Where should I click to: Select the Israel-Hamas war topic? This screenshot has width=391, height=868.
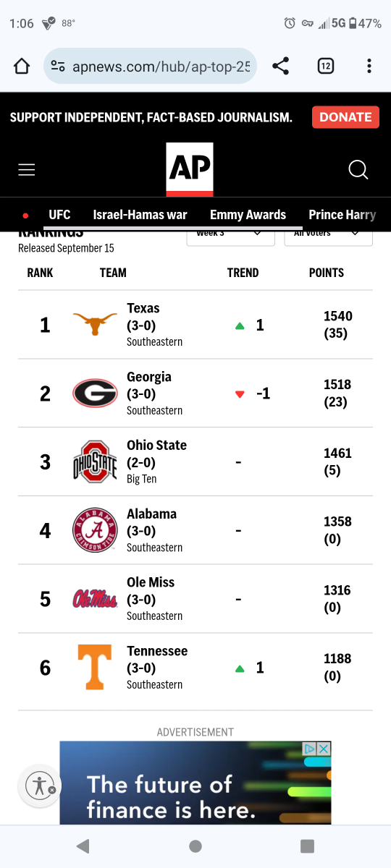[x=140, y=215]
